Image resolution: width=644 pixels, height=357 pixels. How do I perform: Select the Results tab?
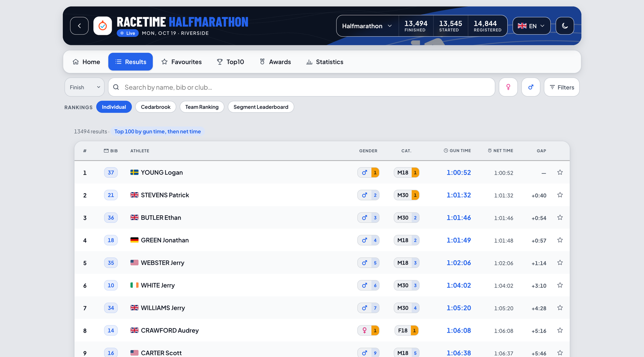tap(131, 62)
